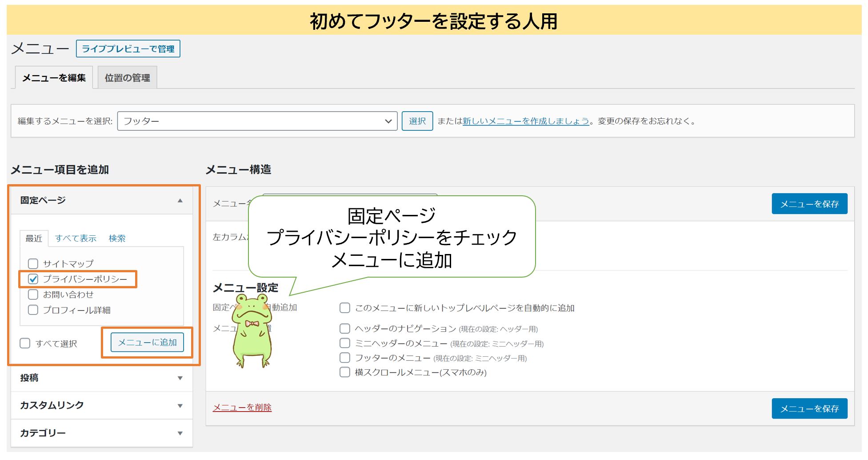The image size is (868, 460).
Task: Check the お問い合わせ checkbox
Action: [32, 295]
